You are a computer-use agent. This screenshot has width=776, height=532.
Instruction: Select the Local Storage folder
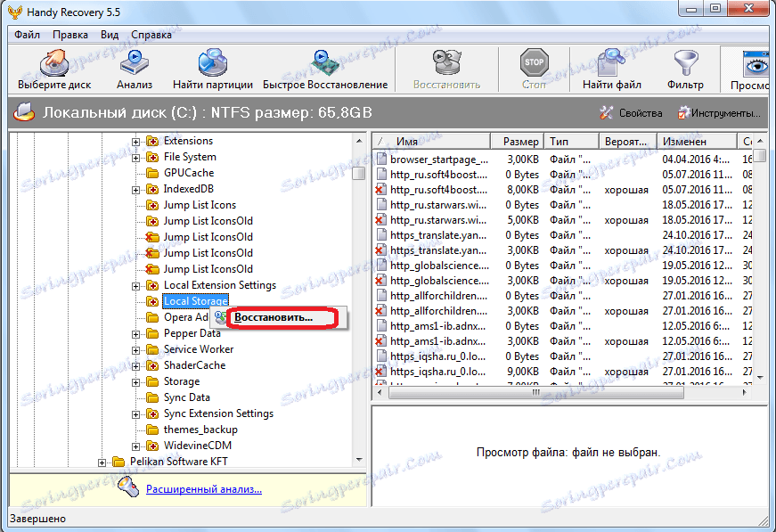(x=196, y=301)
